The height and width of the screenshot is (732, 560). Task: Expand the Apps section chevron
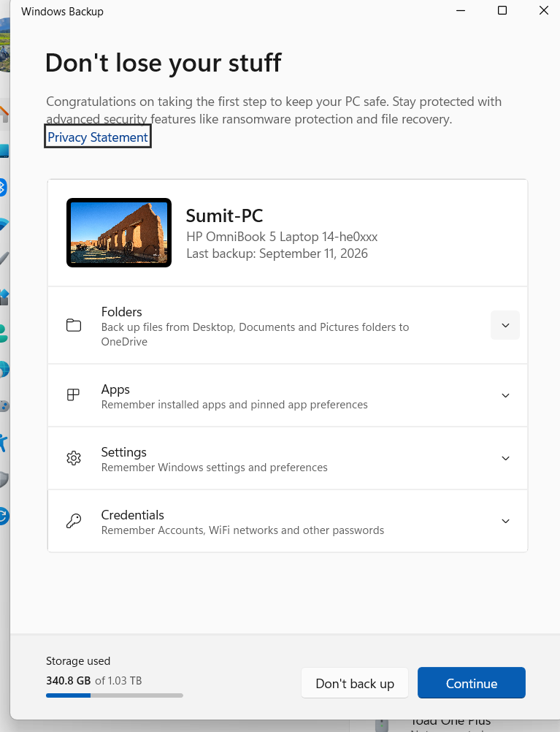coord(505,395)
